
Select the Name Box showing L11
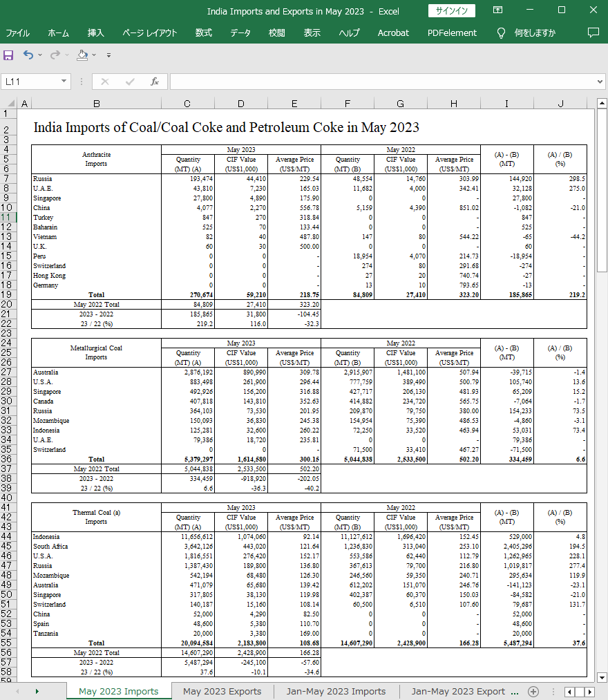click(x=31, y=82)
